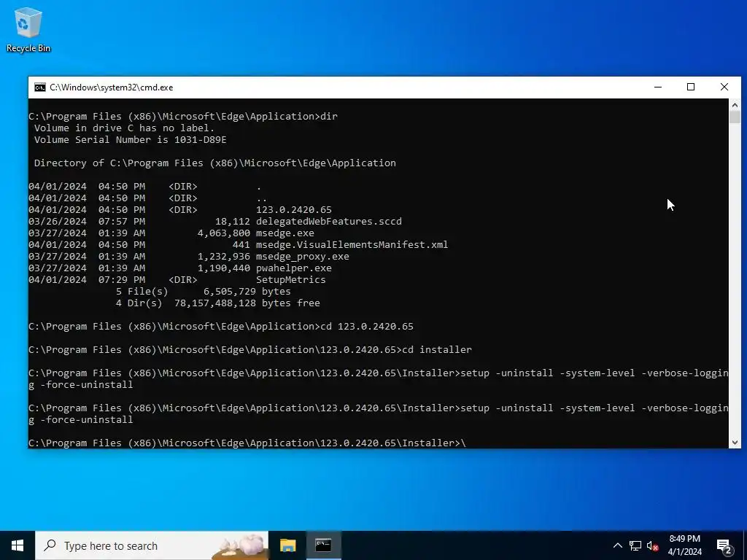
Task: Click the Volume Serial Number 1031-D89E text
Action: (130, 140)
